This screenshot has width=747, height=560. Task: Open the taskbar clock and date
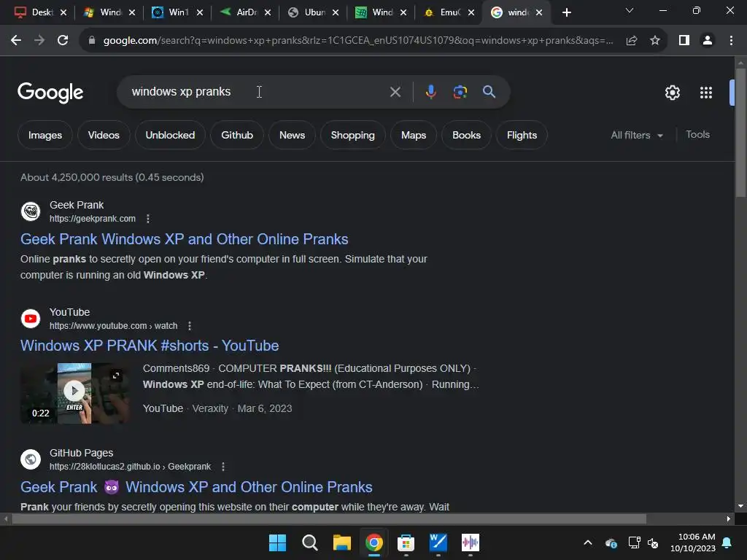(x=693, y=542)
